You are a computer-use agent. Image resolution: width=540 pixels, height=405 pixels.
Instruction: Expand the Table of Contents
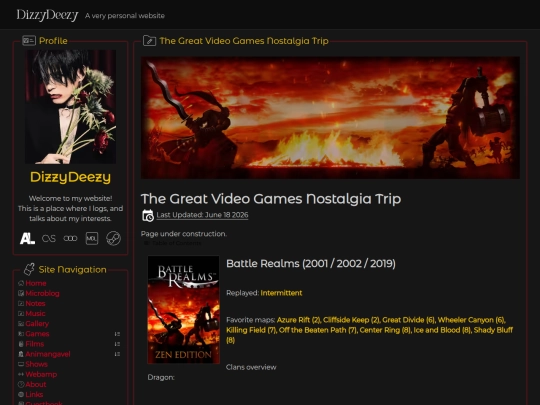[x=173, y=243]
